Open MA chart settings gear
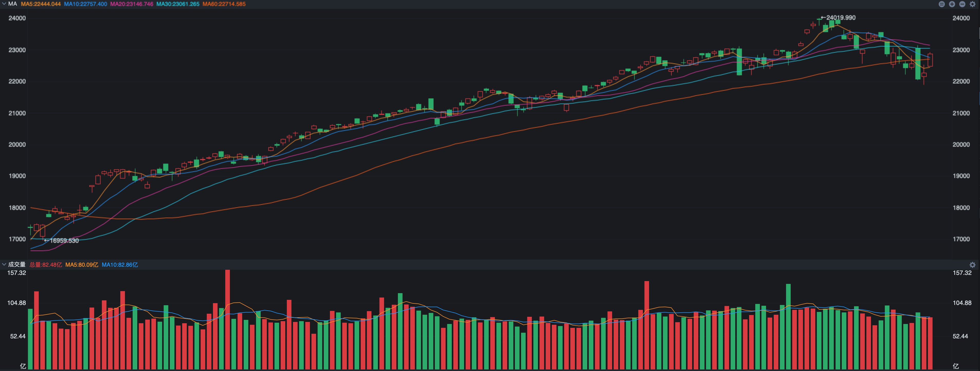Viewport: 980px width, 371px height. click(972, 4)
